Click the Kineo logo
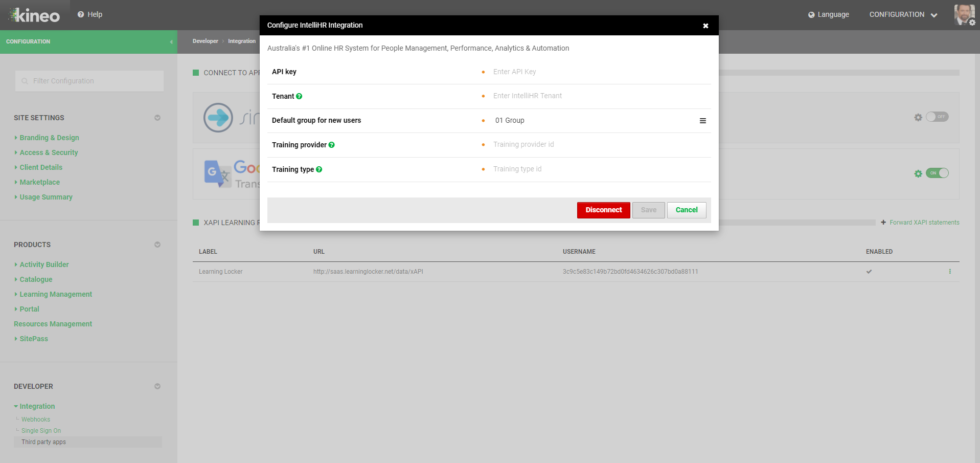 pos(35,15)
